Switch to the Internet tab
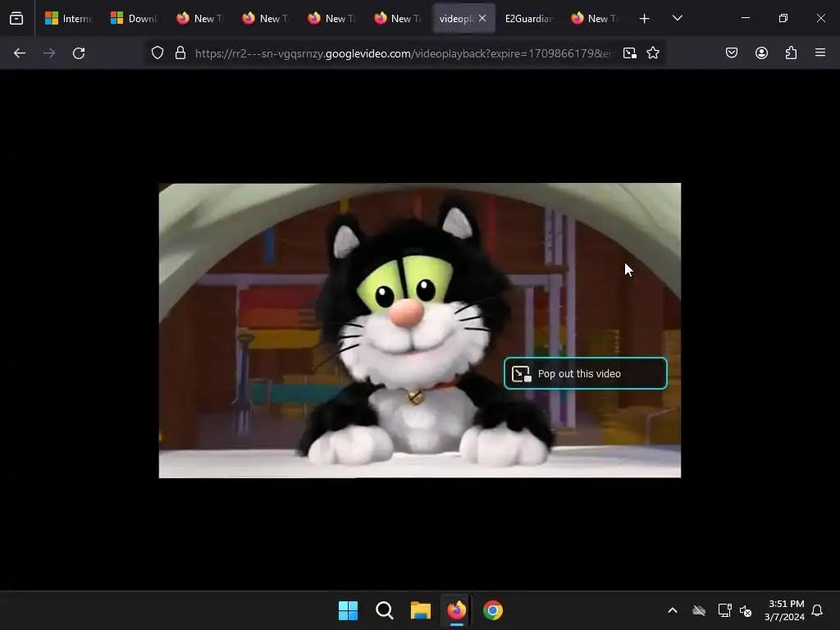The width and height of the screenshot is (840, 630). coord(68,19)
